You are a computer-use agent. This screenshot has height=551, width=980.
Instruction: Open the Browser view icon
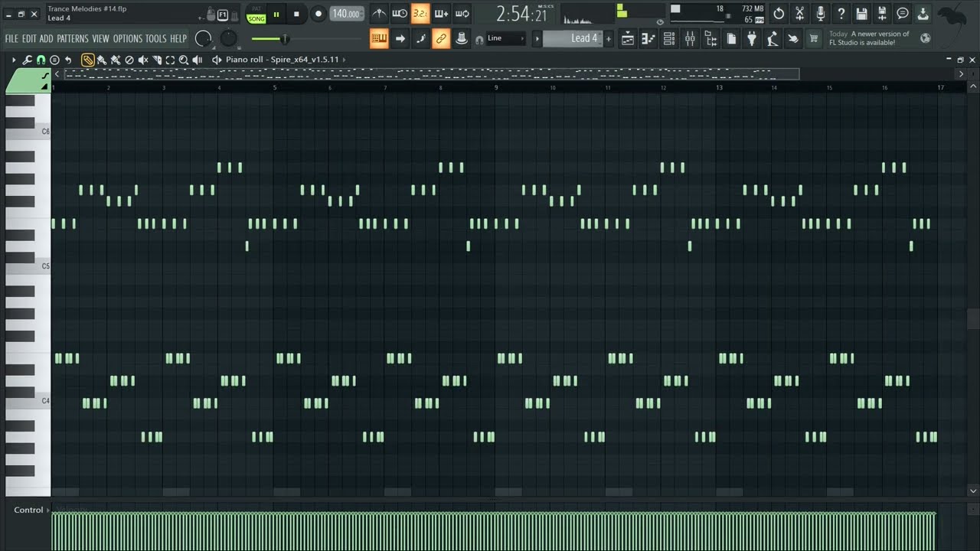coord(710,39)
